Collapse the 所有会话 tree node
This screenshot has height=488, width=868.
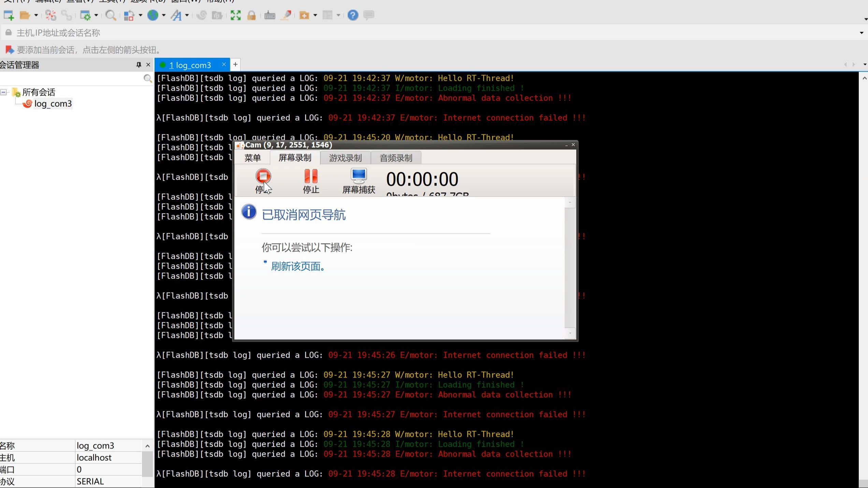point(3,92)
